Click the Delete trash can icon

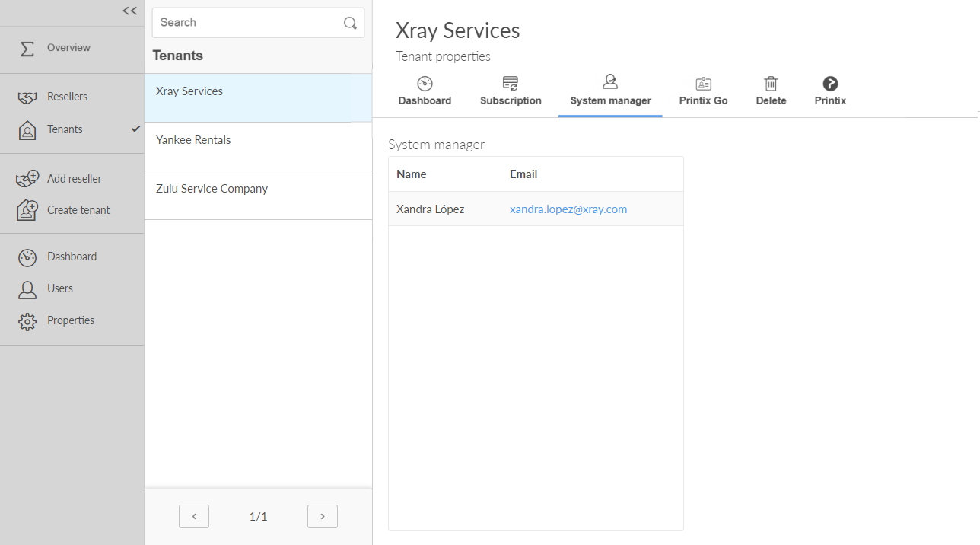click(771, 84)
